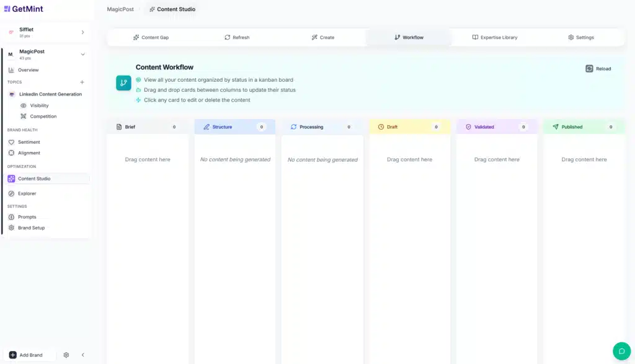Click the GetMint logo icon
Screen dimensions: 635x364
pos(7,9)
